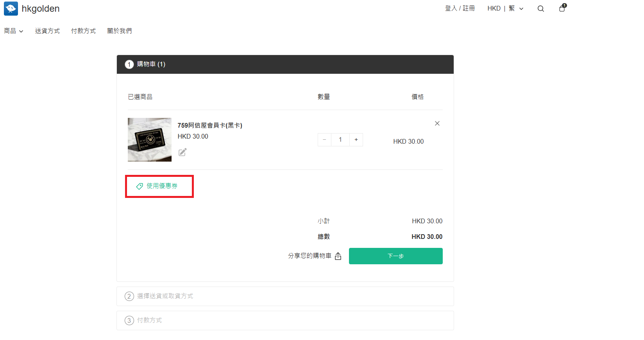Click the 購物車 (1) section header
This screenshot has height=340, width=644.
(285, 64)
